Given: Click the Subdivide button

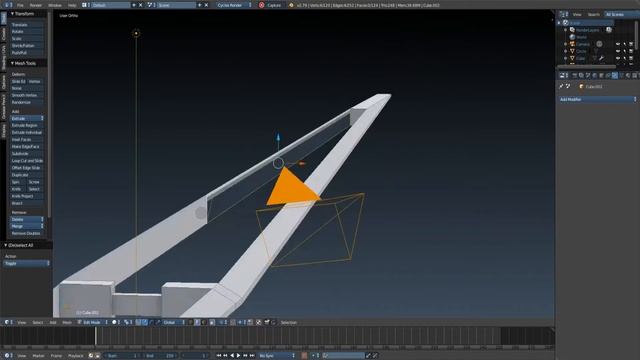Looking at the screenshot, I should coord(27,153).
